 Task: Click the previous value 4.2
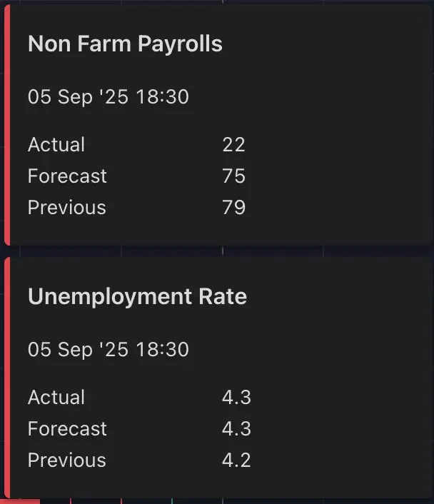[236, 460]
